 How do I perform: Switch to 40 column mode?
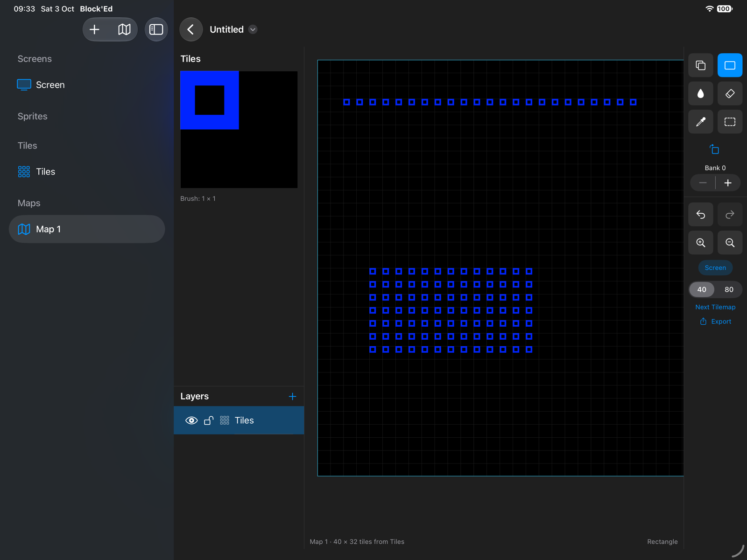coord(702,289)
